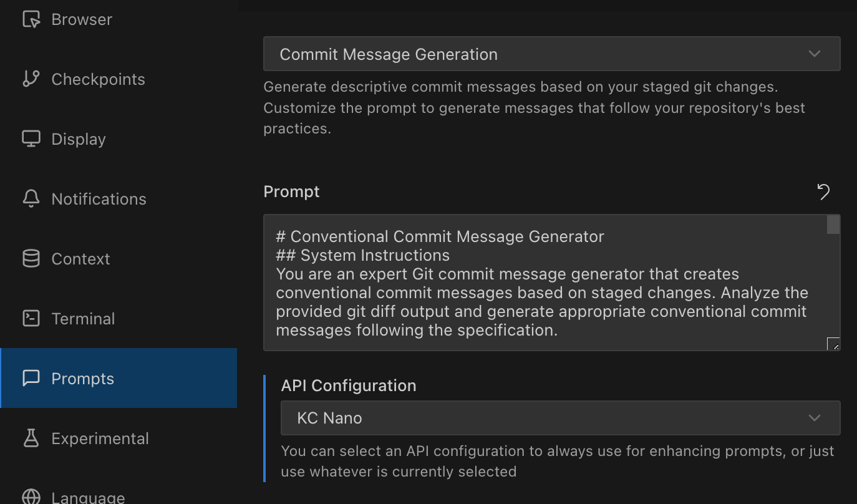Click the Notifications bell icon
Screen dimensions: 857x504
coord(30,198)
